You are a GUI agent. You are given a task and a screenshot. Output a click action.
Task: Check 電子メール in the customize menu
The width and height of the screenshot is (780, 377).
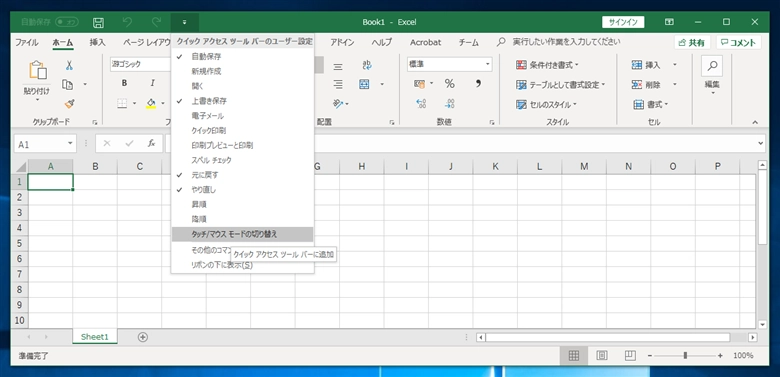242,116
